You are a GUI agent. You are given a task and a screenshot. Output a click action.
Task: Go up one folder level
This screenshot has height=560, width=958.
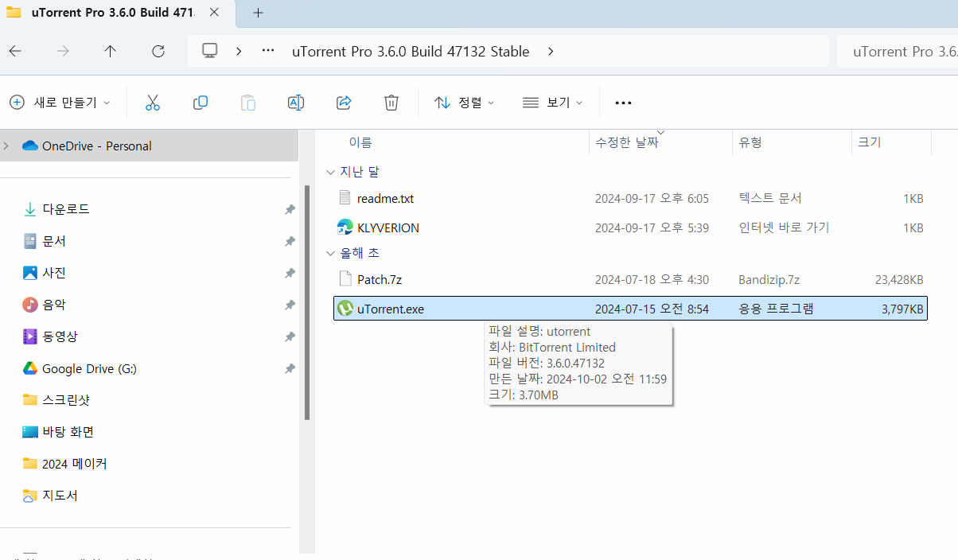tap(111, 51)
